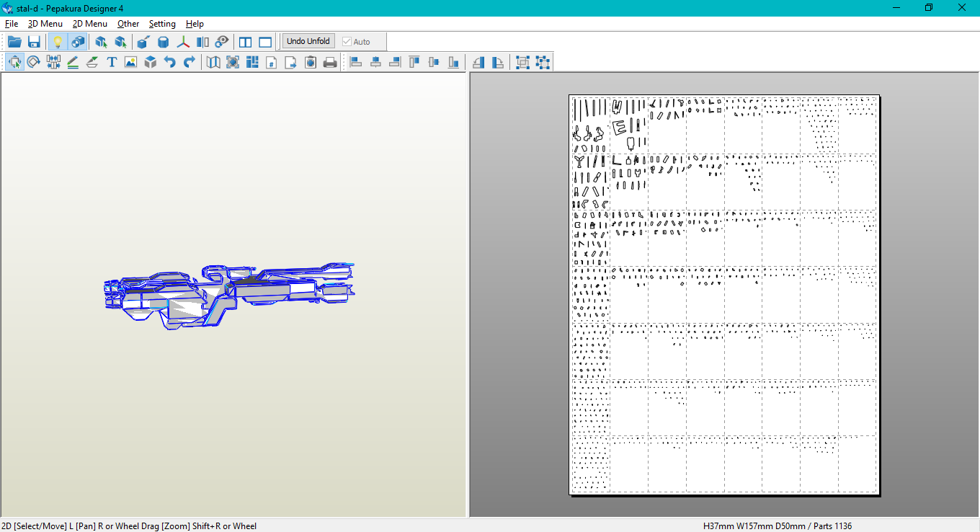Undo the last action with the left arrow
Screen dimensions: 980x532
click(169, 62)
